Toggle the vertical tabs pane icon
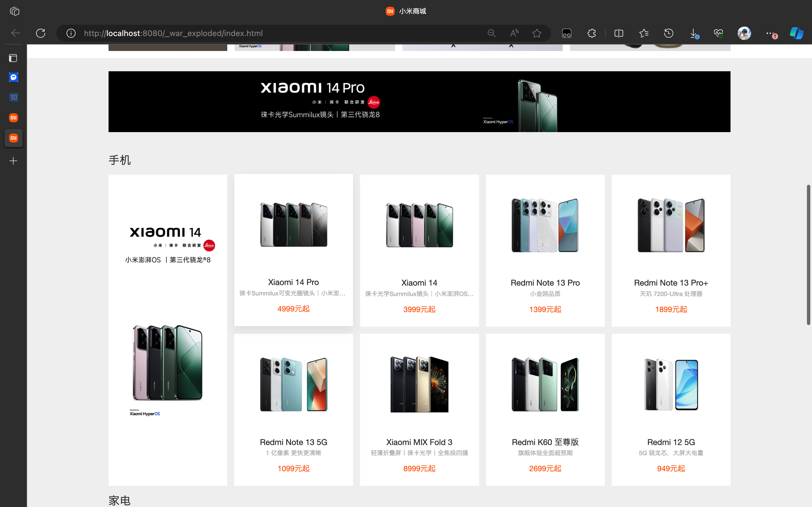The width and height of the screenshot is (812, 507). point(13,58)
